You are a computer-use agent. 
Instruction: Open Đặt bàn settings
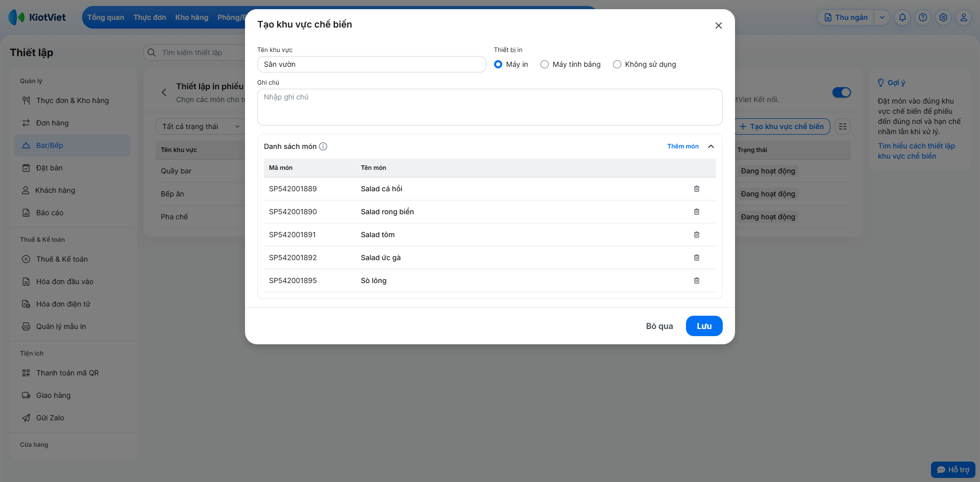[x=72, y=168]
